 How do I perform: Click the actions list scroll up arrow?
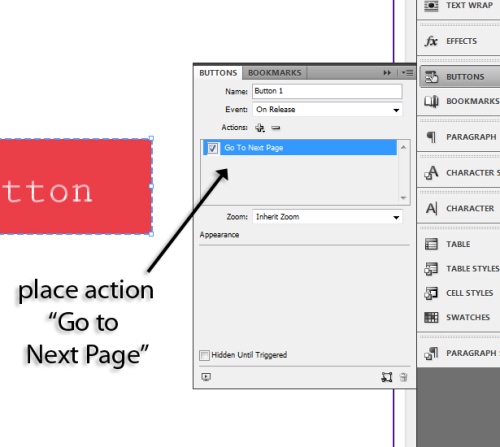click(x=403, y=147)
